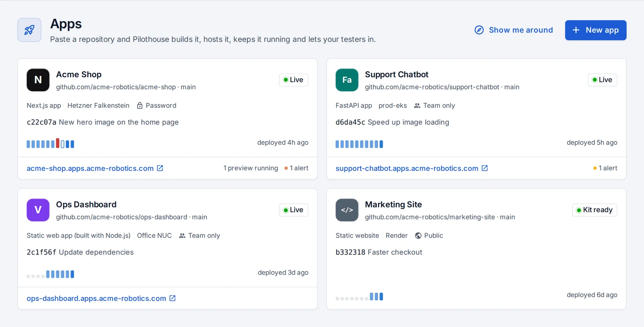
Task: Click the globe icon next to Public
Action: tap(418, 236)
